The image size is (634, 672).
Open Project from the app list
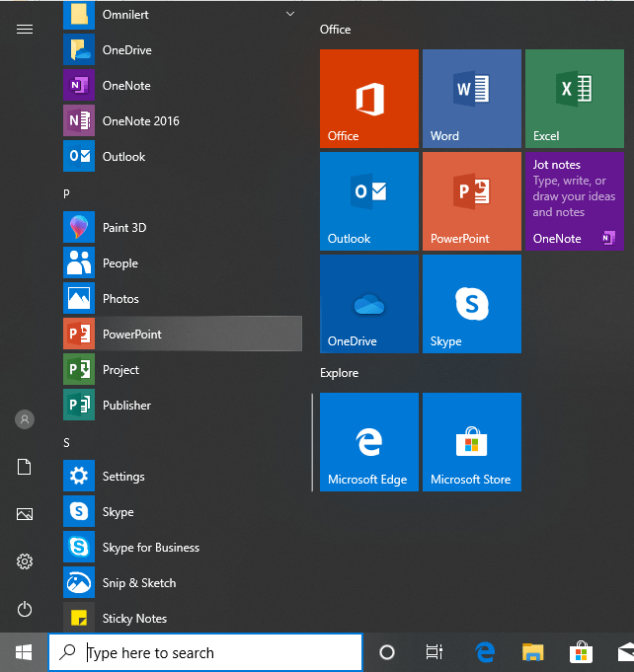tap(183, 370)
